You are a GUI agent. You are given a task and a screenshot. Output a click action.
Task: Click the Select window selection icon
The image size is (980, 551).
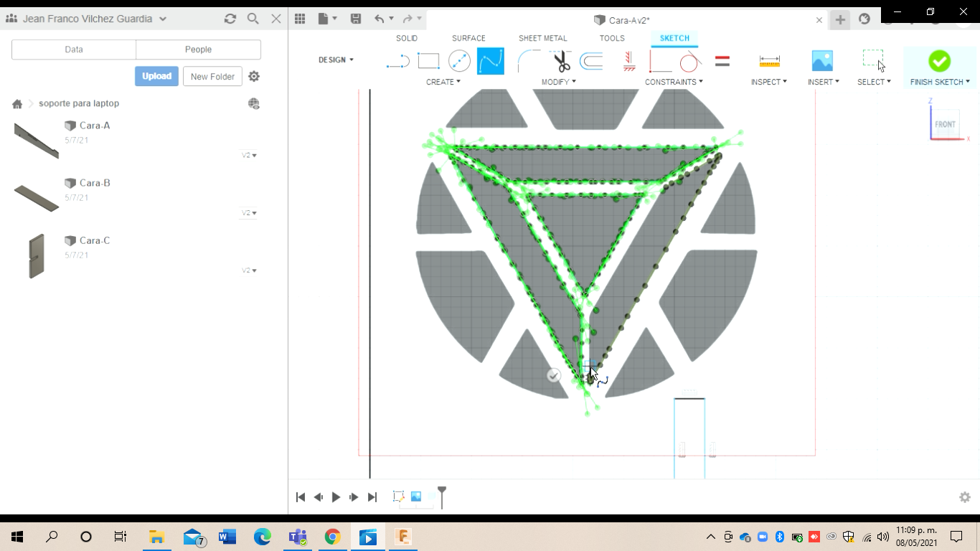click(874, 61)
